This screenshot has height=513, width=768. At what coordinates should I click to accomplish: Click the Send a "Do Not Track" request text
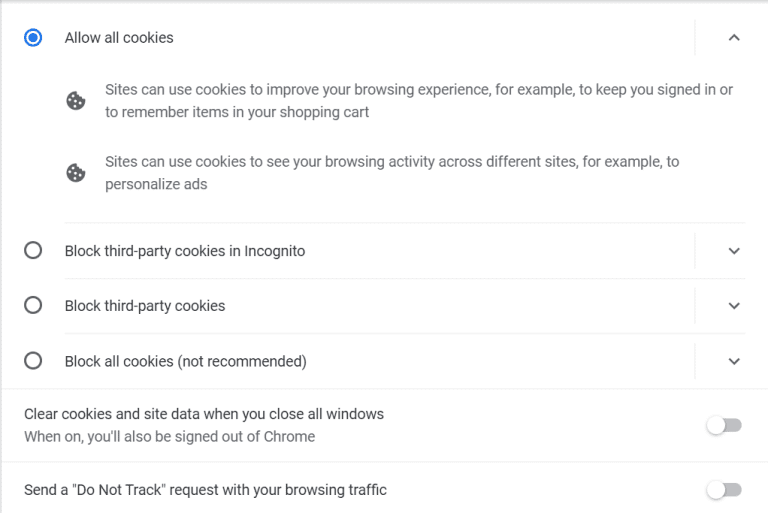click(205, 490)
